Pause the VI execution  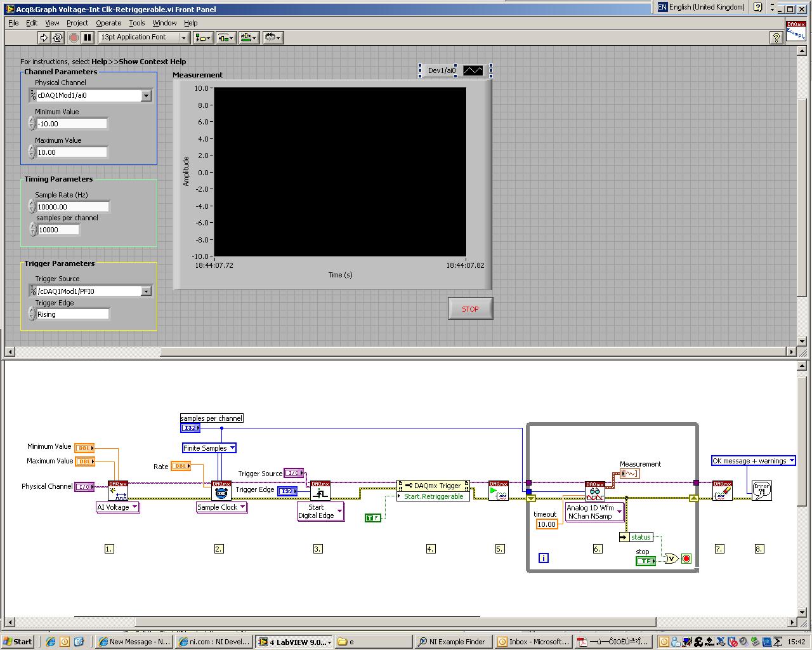click(x=88, y=37)
